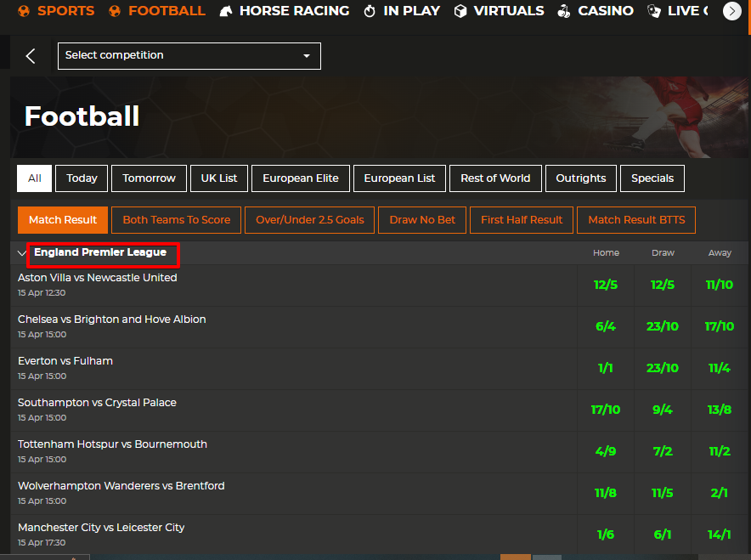Bet on Wolves vs Brentford draw 11/5
Viewport: 751px width, 560px height.
(x=663, y=494)
